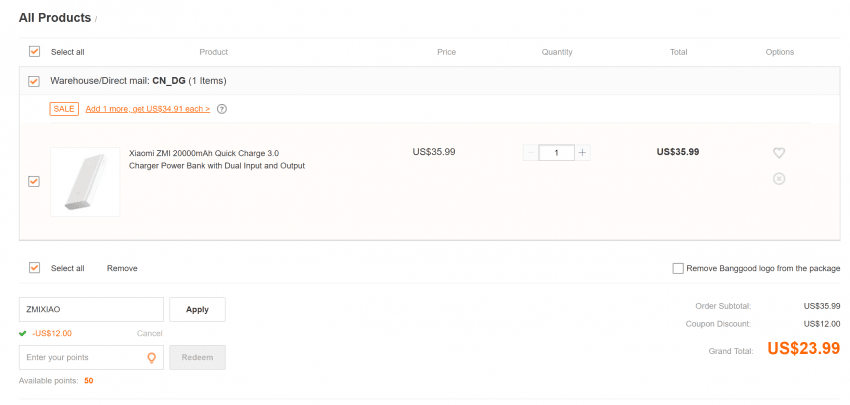Click the Total column header

click(678, 52)
